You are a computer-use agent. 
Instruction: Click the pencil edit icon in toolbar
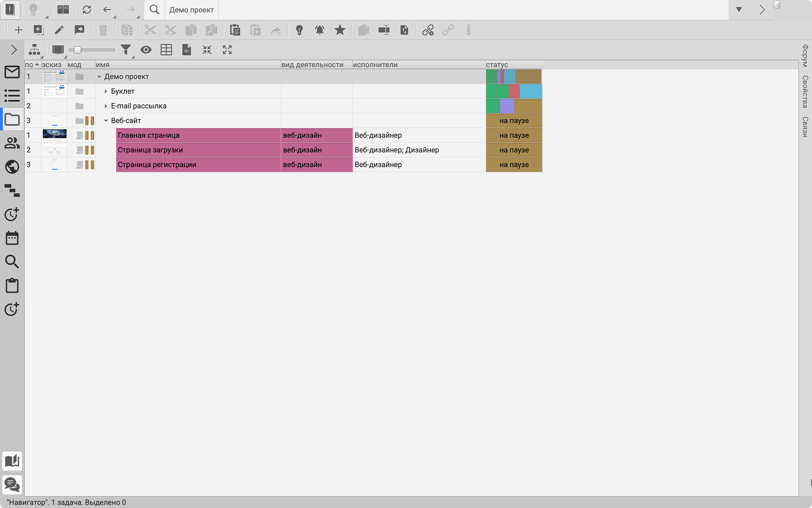59,30
